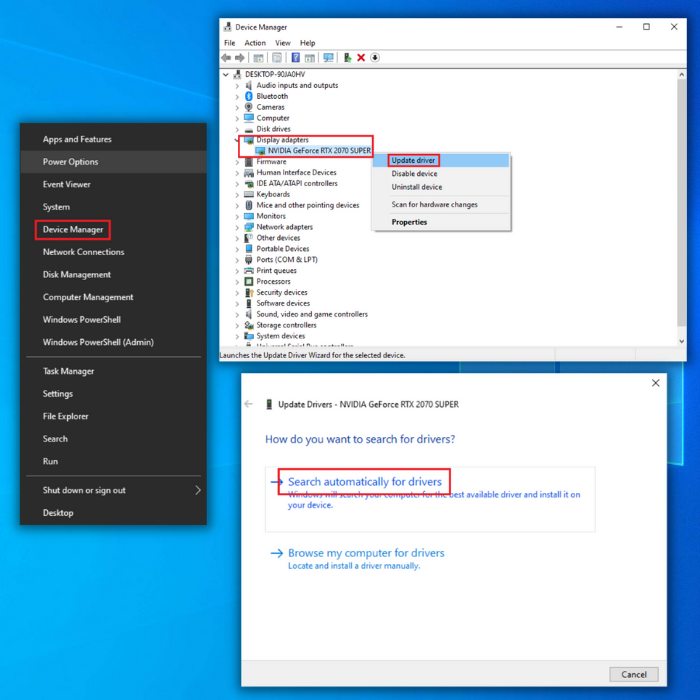Click the back arrow in Update Drivers dialog

pos(249,404)
